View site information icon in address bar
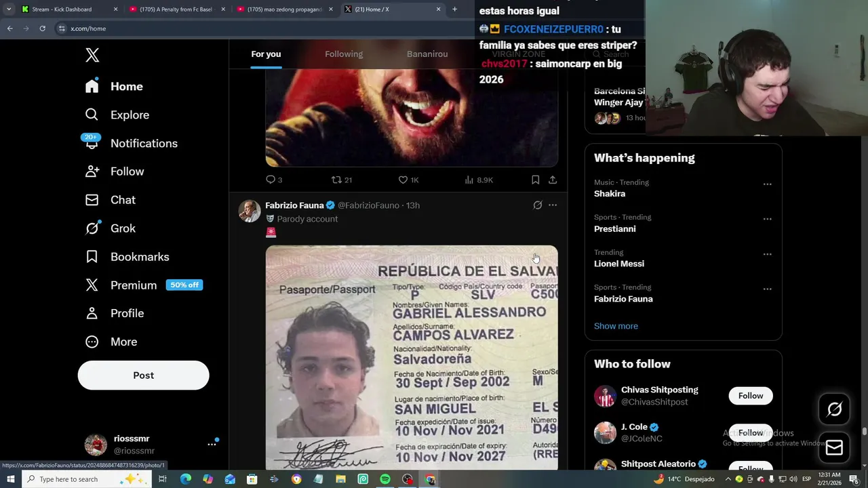868x488 pixels. point(62,28)
